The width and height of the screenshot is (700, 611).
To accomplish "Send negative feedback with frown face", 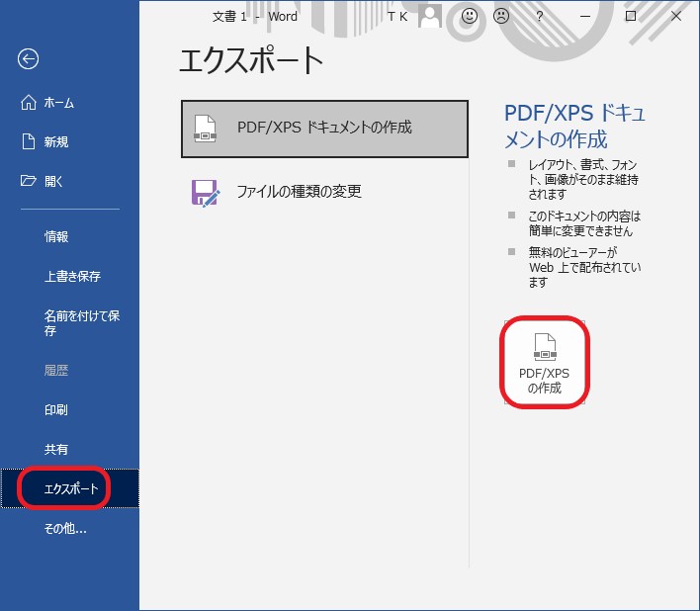I will pyautogui.click(x=501, y=16).
